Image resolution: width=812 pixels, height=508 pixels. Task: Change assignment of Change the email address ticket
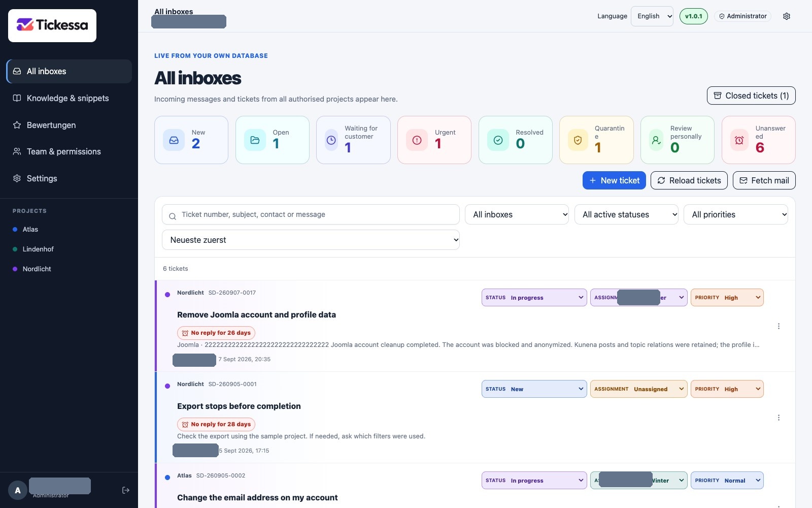pyautogui.click(x=639, y=481)
